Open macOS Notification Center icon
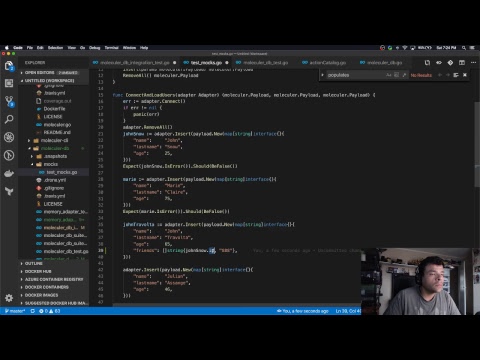Viewport: 480px width, 360px height. pyautogui.click(x=472, y=48)
